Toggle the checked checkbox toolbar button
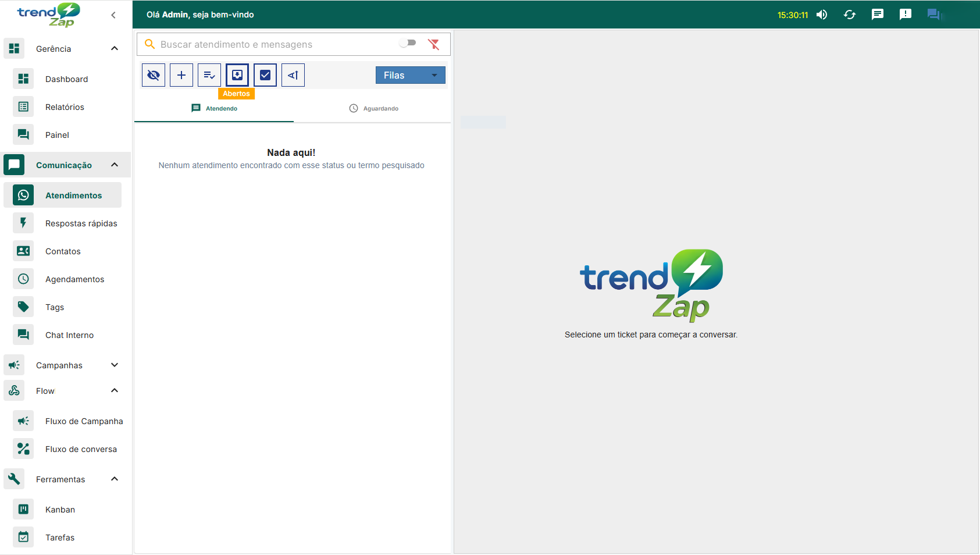 pyautogui.click(x=265, y=75)
